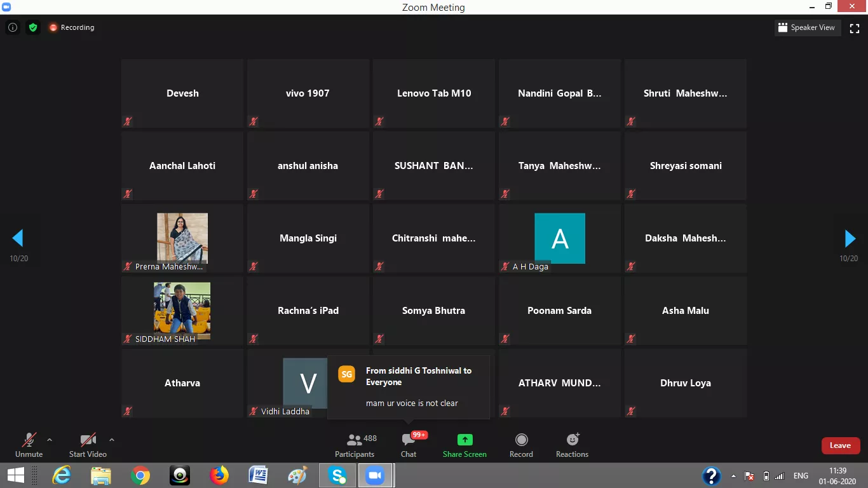Open the Chat panel

point(409,445)
